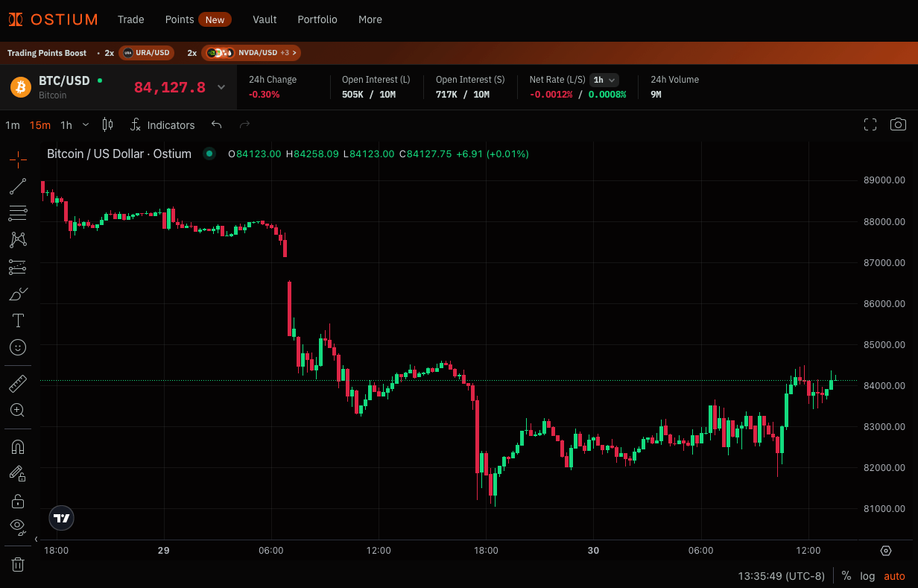This screenshot has height=588, width=918.
Task: Hide all drawings with eye icon
Action: tap(18, 527)
